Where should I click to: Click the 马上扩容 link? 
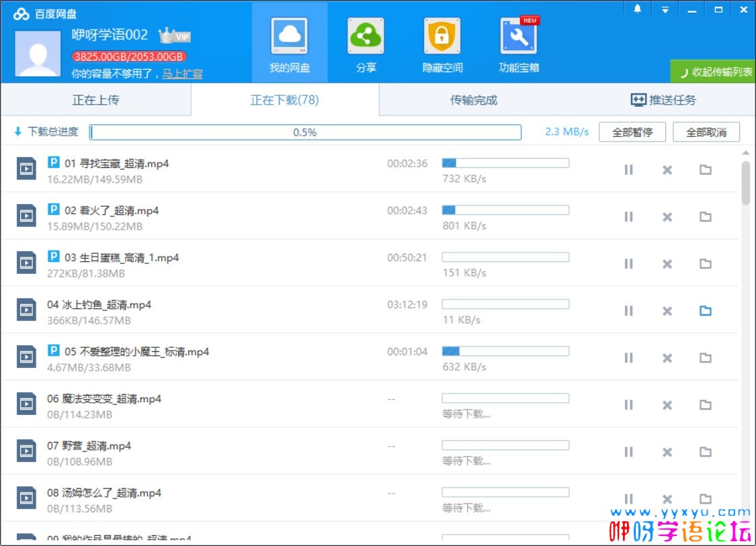(182, 74)
